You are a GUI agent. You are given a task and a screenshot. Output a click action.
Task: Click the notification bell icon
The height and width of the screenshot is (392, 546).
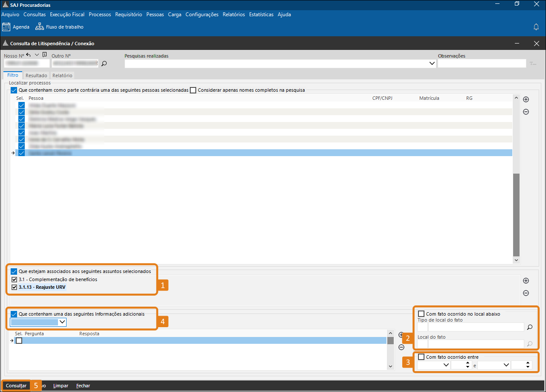536,27
